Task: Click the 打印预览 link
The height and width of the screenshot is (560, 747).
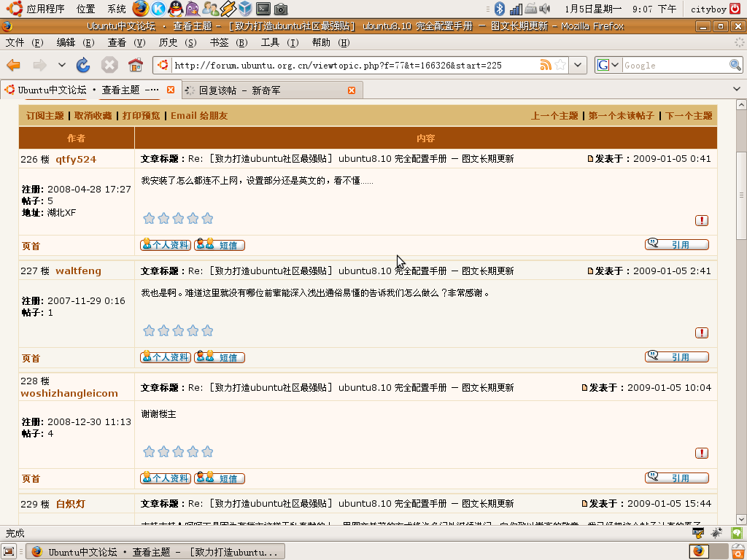Action: (141, 116)
